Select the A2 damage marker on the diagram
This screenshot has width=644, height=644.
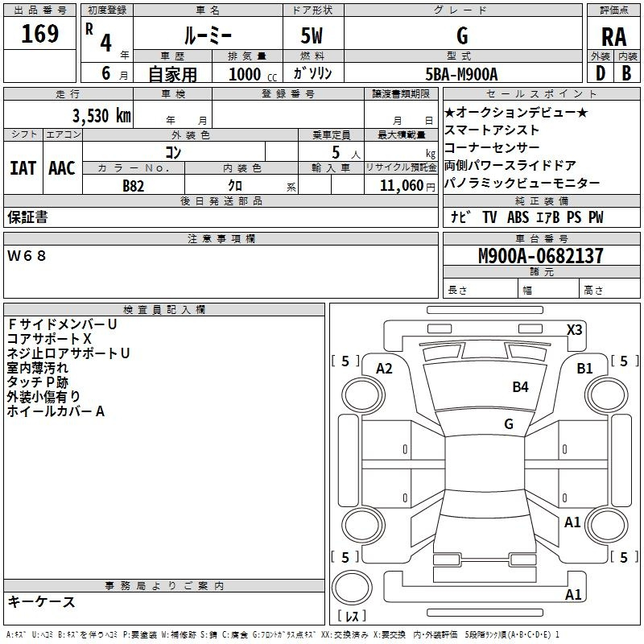click(384, 369)
